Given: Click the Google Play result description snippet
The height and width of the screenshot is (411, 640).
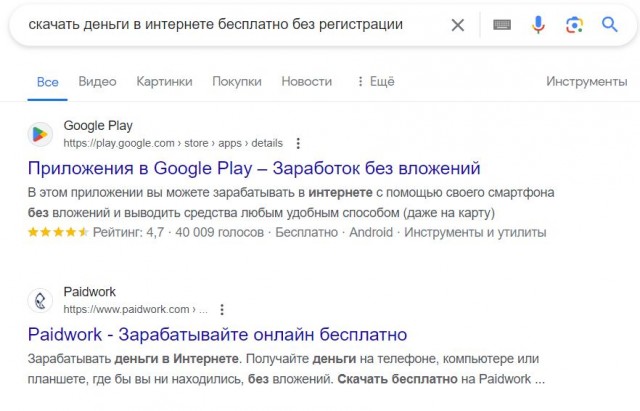Looking at the screenshot, I should (291, 202).
